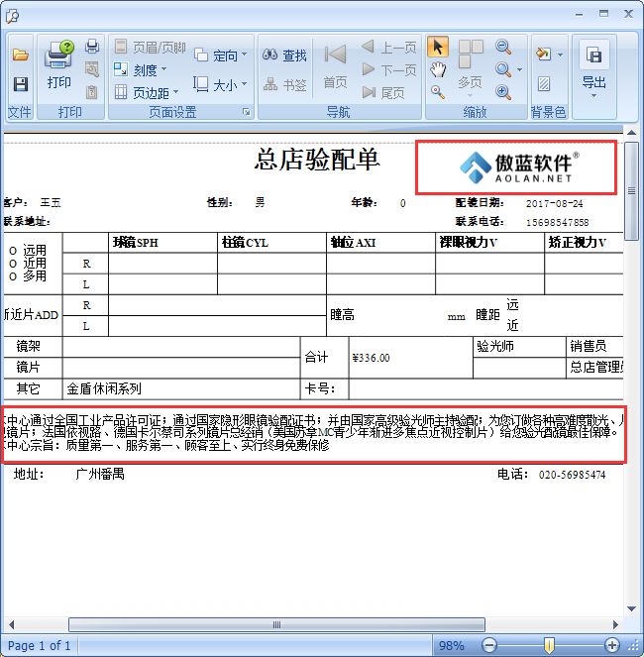Open the background color fill dropdown
The width and height of the screenshot is (644, 657).
point(548,55)
